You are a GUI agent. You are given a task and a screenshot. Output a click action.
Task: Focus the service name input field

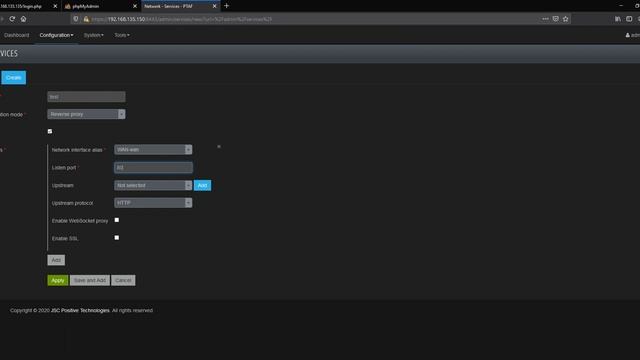tap(86, 97)
